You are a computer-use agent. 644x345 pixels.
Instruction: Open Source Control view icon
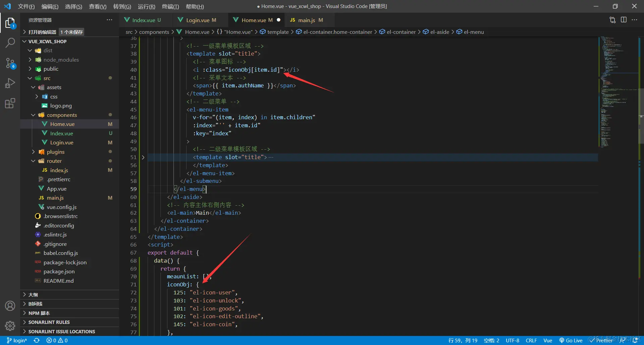point(10,63)
